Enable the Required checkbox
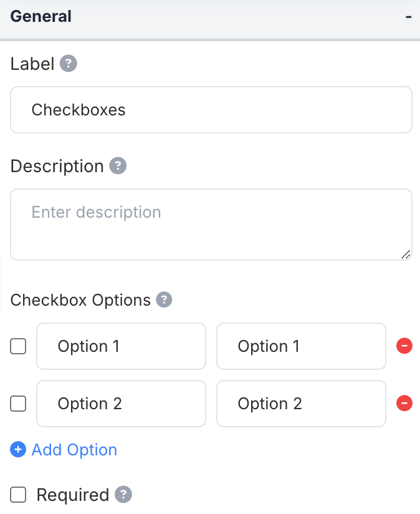The image size is (420, 514). click(x=19, y=495)
